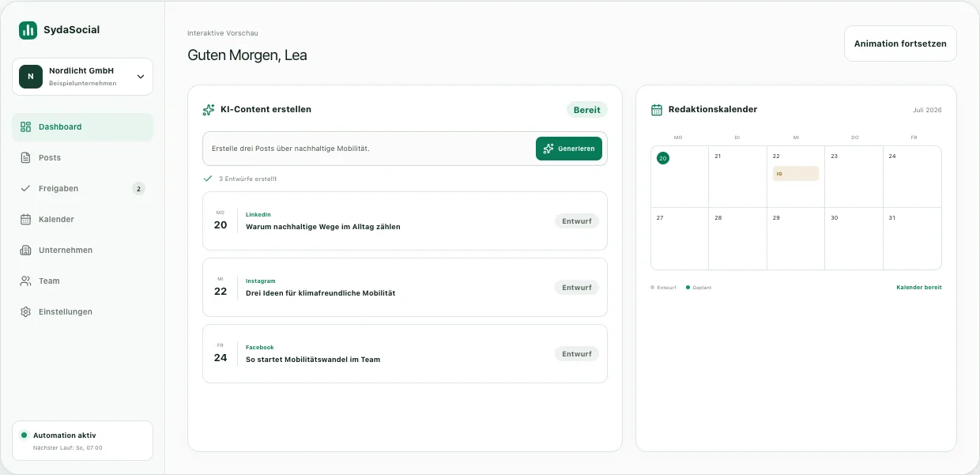Select calendar day 29
Image resolution: width=980 pixels, height=475 pixels.
tap(796, 239)
